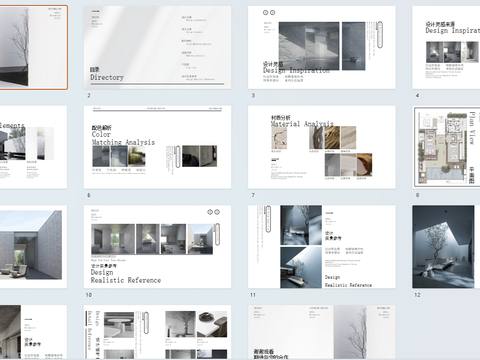Select the Detail Reference slide thumbnail
This screenshot has height=360, width=480.
tap(157, 332)
